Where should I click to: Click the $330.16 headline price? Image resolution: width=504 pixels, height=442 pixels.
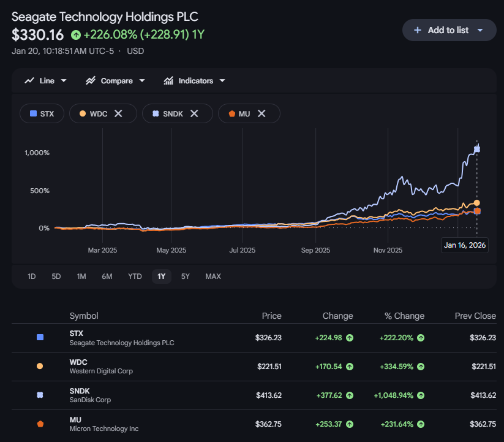coord(37,35)
